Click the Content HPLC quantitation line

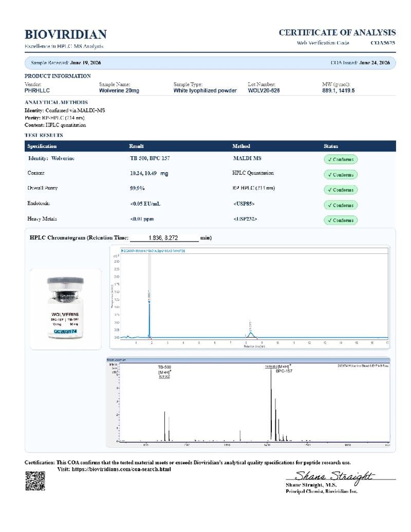coord(55,125)
